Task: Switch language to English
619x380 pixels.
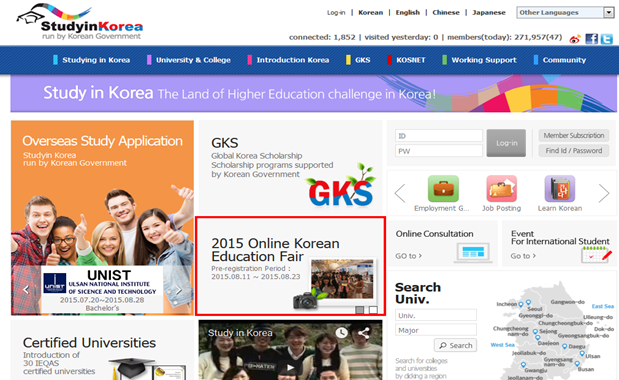Action: [408, 13]
